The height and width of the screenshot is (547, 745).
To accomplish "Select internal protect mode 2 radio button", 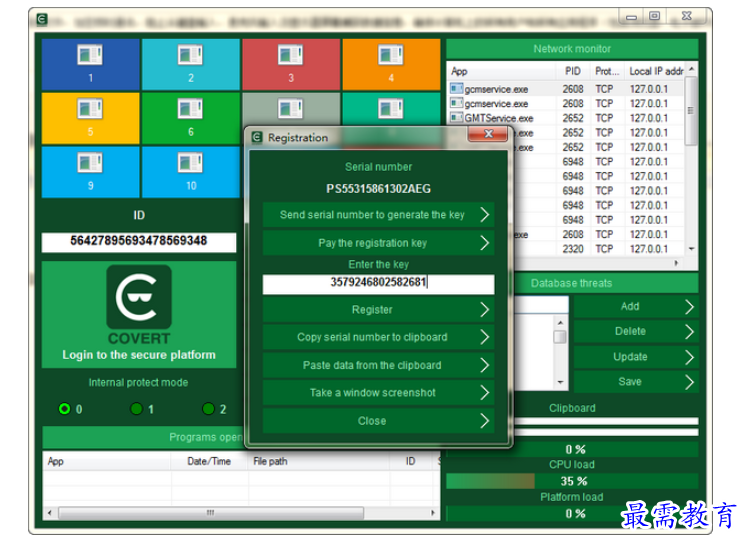I will point(208,409).
